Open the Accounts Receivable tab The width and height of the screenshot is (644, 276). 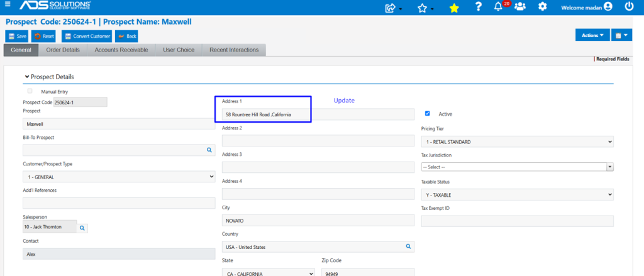(x=121, y=50)
